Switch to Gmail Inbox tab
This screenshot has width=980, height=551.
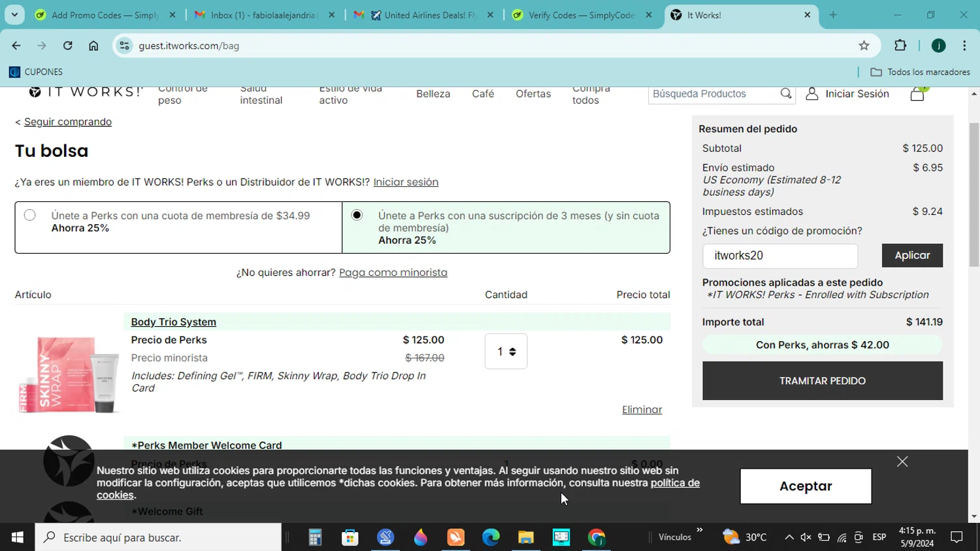265,14
